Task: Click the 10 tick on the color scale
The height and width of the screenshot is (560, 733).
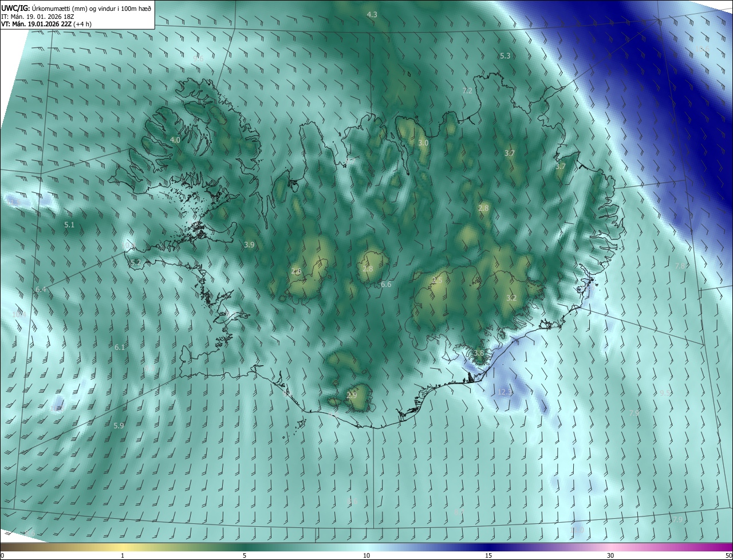Action: tap(366, 556)
